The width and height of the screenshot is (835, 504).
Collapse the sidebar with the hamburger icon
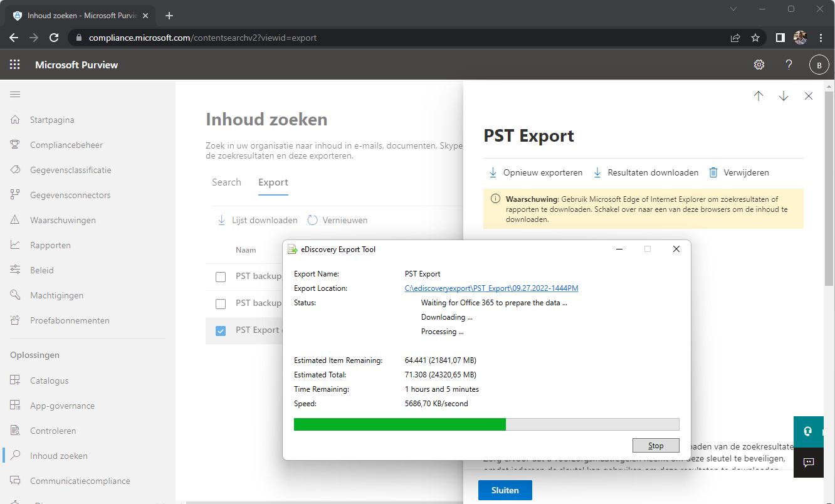(x=15, y=94)
